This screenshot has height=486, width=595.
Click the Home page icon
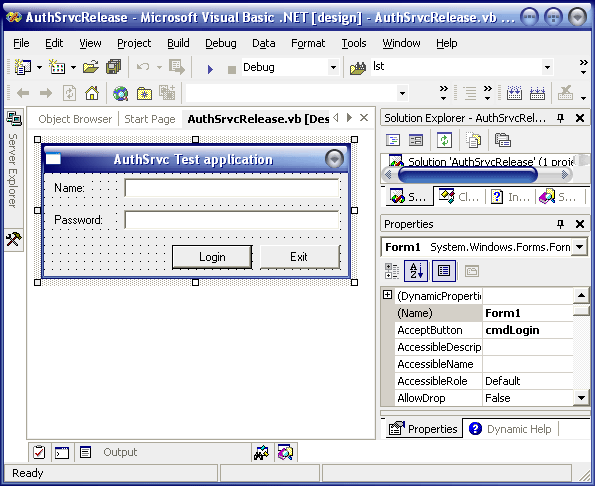coord(92,93)
